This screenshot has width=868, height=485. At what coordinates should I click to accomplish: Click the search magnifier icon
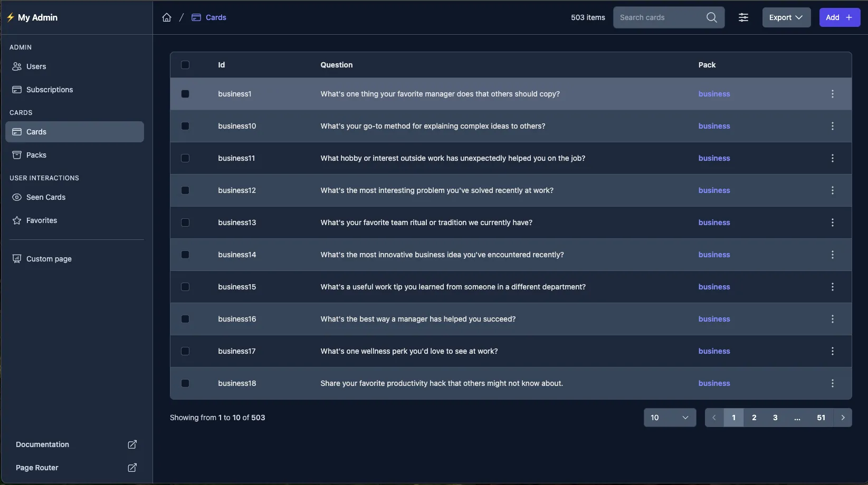pyautogui.click(x=711, y=17)
